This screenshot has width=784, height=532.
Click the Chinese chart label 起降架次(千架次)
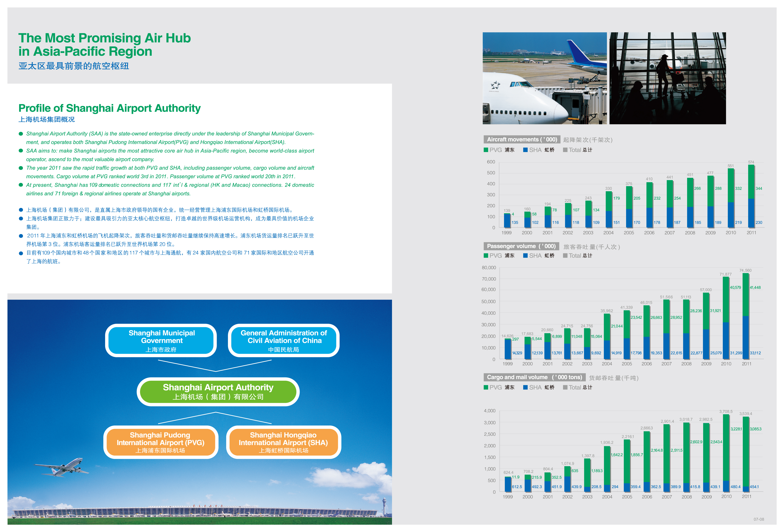pyautogui.click(x=588, y=140)
